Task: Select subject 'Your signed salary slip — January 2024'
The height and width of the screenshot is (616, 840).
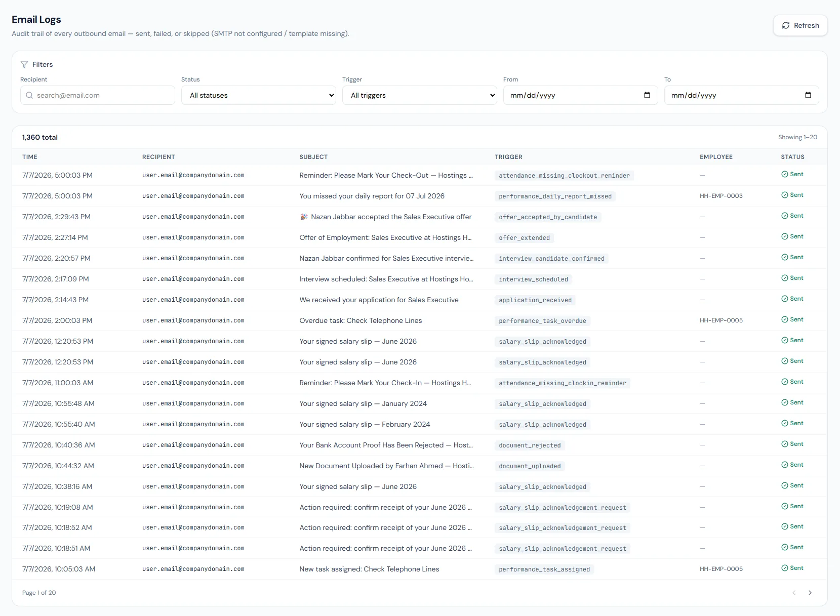Action: (x=363, y=403)
